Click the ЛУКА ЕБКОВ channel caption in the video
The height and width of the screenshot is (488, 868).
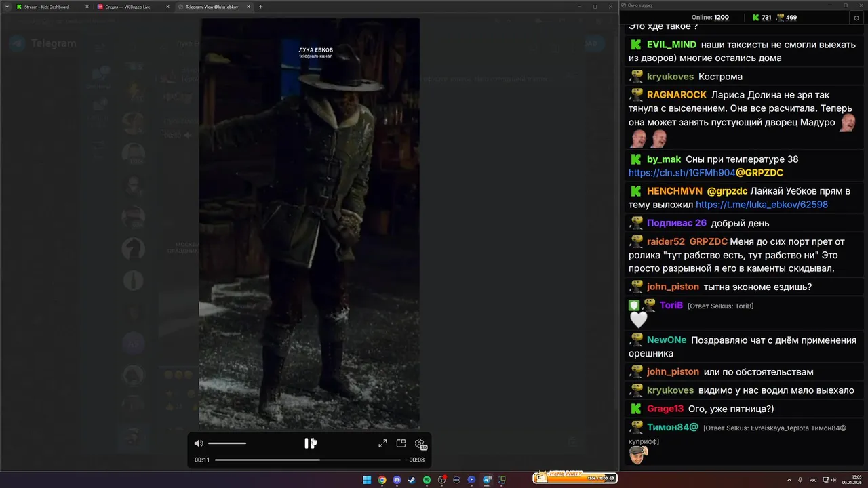(x=316, y=53)
